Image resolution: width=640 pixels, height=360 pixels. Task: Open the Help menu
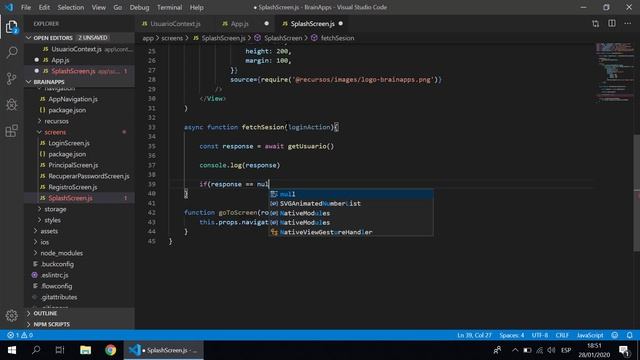[x=196, y=7]
